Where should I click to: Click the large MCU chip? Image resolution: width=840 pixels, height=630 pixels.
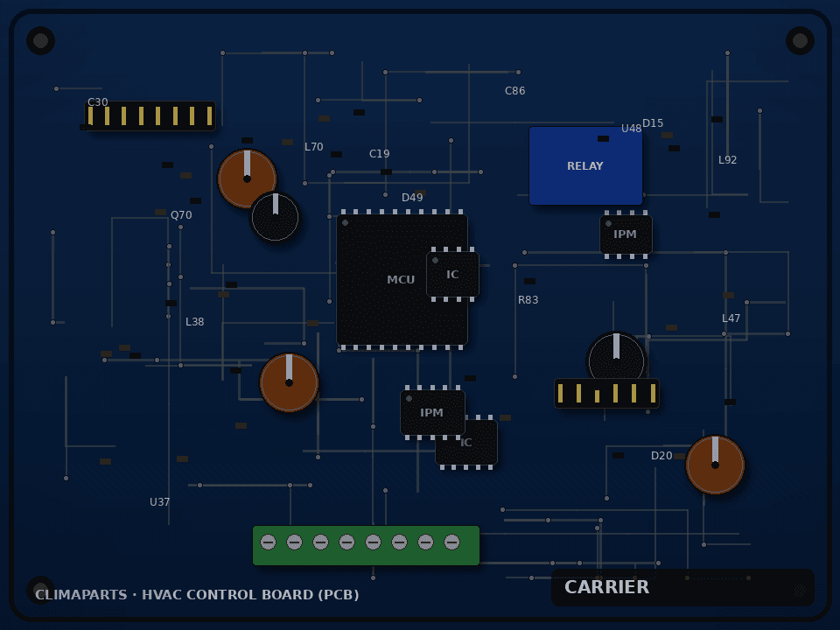pos(402,280)
